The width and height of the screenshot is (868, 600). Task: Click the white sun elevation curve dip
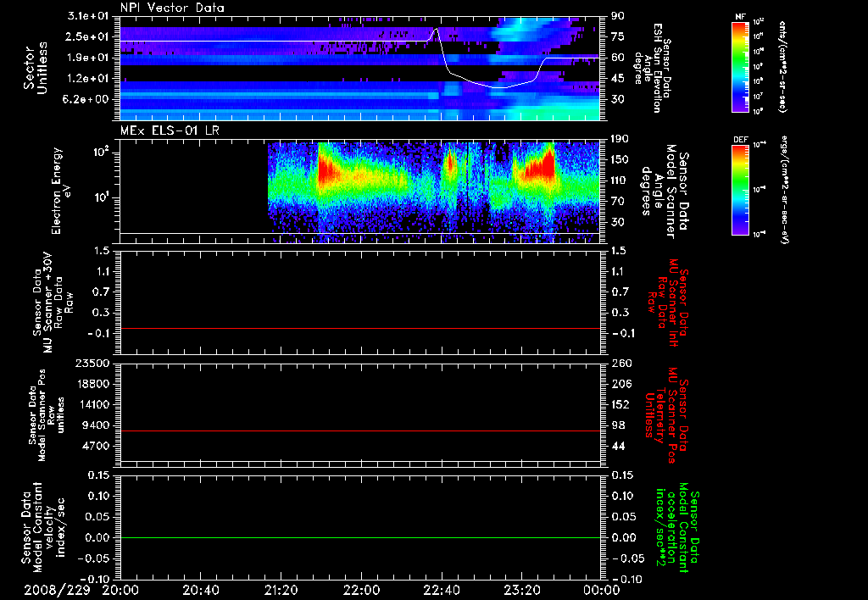(x=498, y=87)
